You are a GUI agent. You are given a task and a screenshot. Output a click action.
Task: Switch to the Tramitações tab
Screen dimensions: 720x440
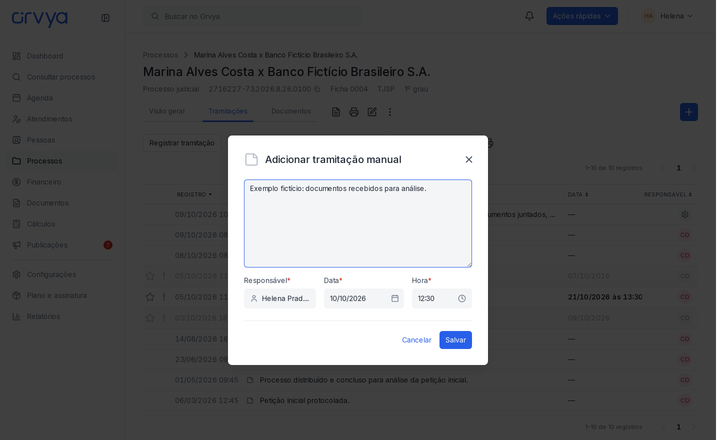228,111
